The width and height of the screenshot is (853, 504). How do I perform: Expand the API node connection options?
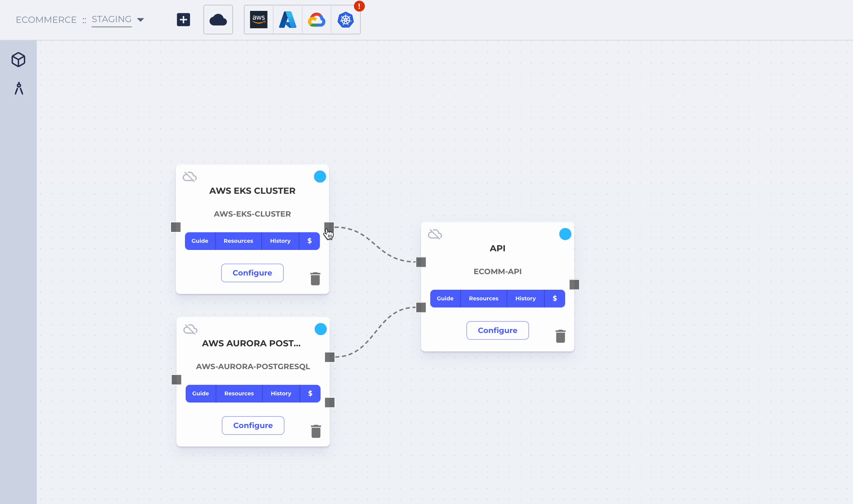[x=574, y=284]
